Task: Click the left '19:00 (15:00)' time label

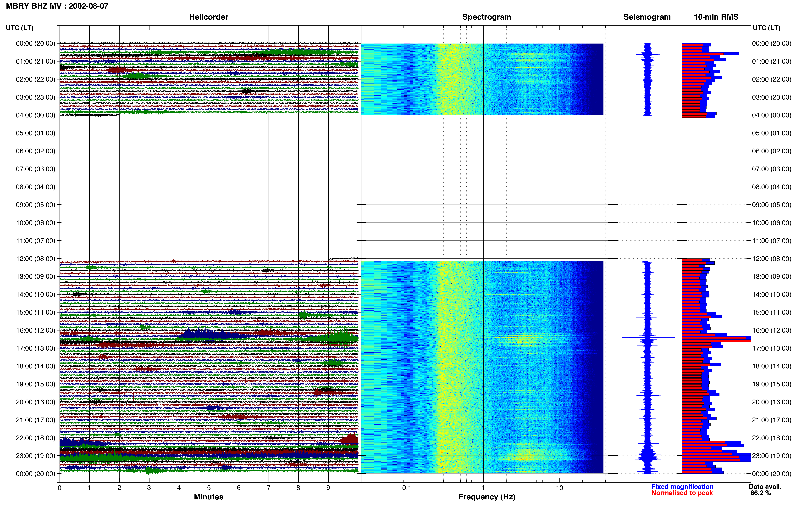Action: (36, 384)
